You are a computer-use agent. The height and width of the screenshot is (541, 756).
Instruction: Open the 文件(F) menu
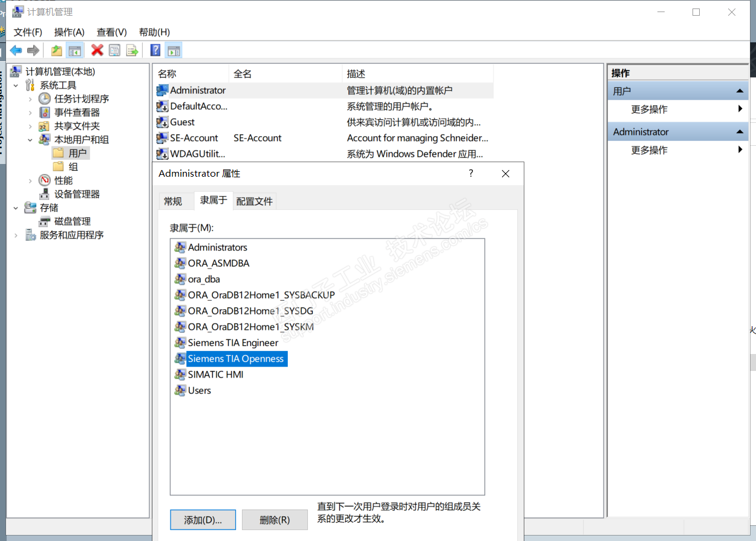28,32
